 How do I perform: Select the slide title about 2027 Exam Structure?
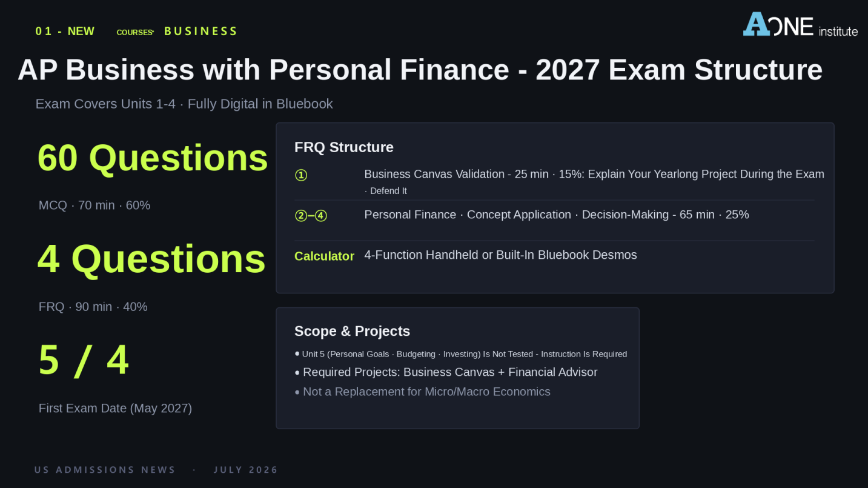[x=420, y=70]
